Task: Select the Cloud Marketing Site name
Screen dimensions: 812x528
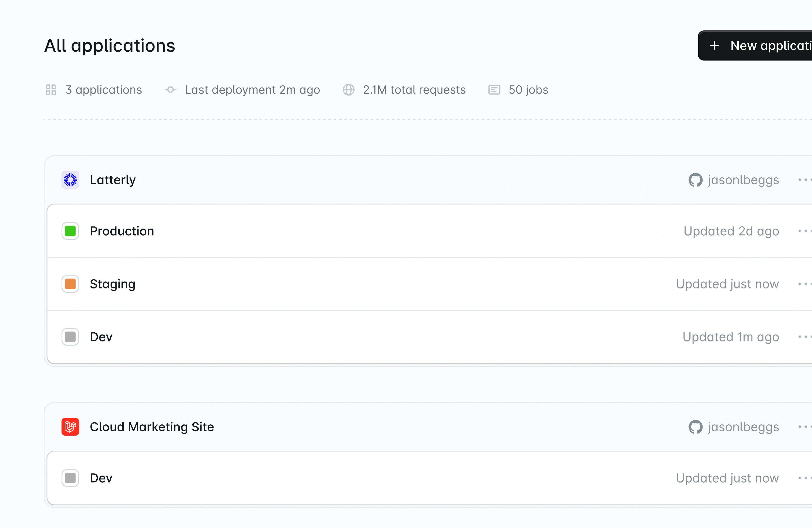Action: tap(152, 427)
